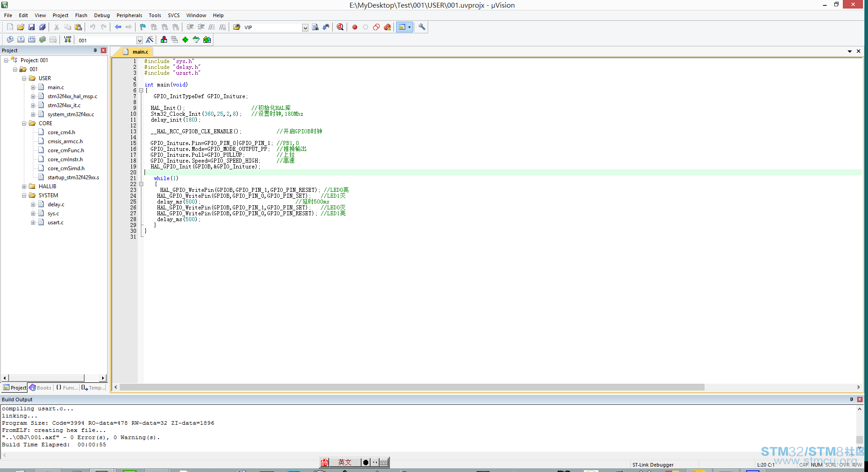The height and width of the screenshot is (472, 868).
Task: Open the Manage Project Items icon
Action: click(x=164, y=40)
